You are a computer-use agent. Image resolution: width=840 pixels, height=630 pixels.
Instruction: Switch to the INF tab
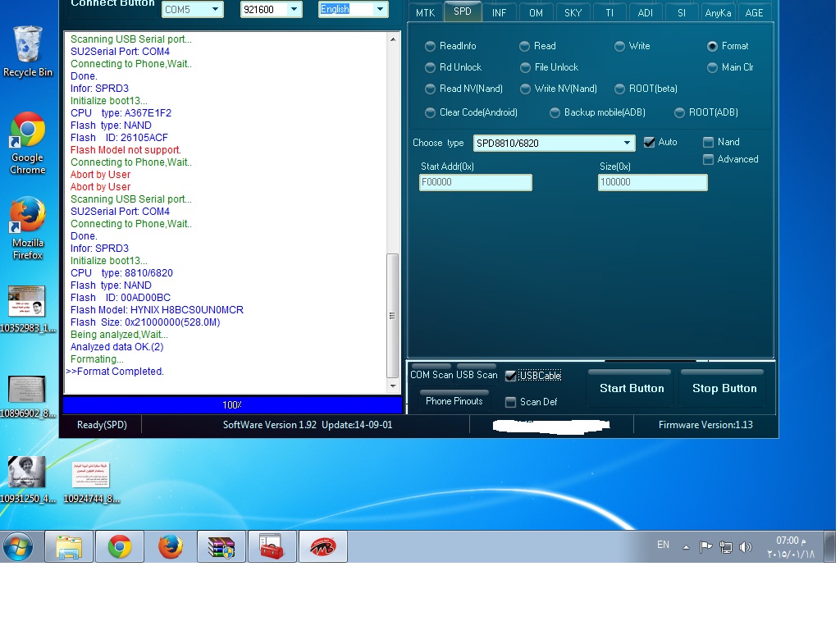tap(500, 12)
